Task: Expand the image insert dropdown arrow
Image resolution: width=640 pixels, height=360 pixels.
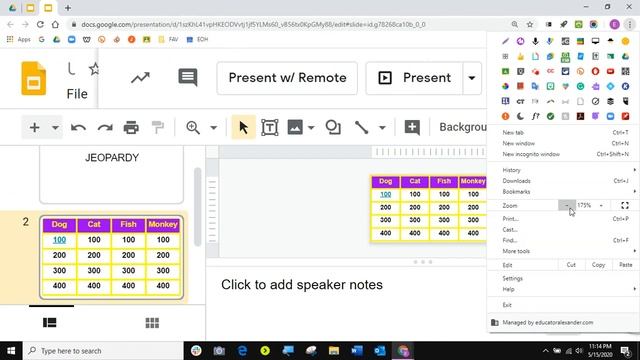Action: click(x=311, y=128)
